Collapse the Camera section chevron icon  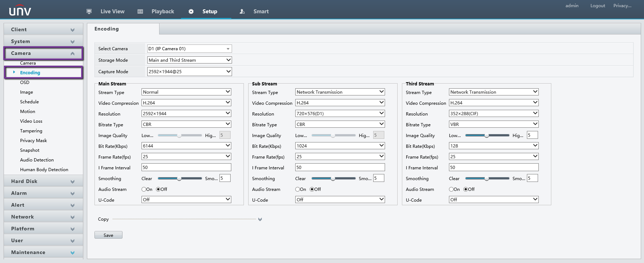[x=73, y=53]
